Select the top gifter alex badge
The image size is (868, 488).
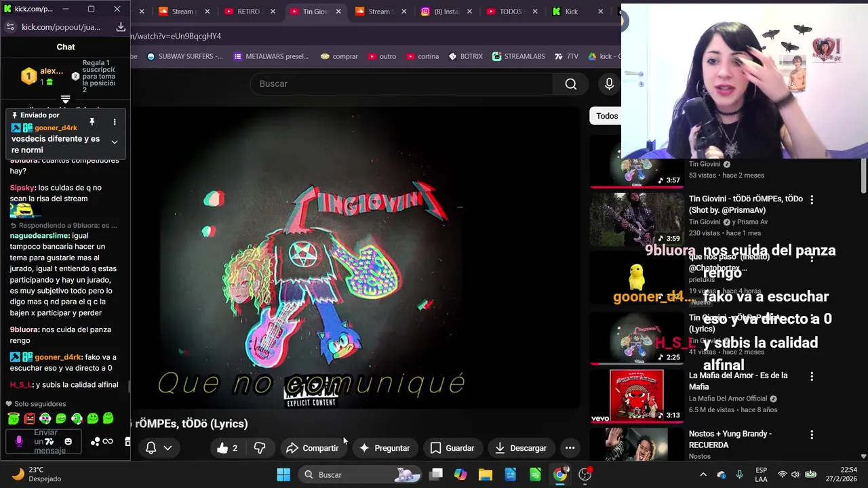click(28, 76)
